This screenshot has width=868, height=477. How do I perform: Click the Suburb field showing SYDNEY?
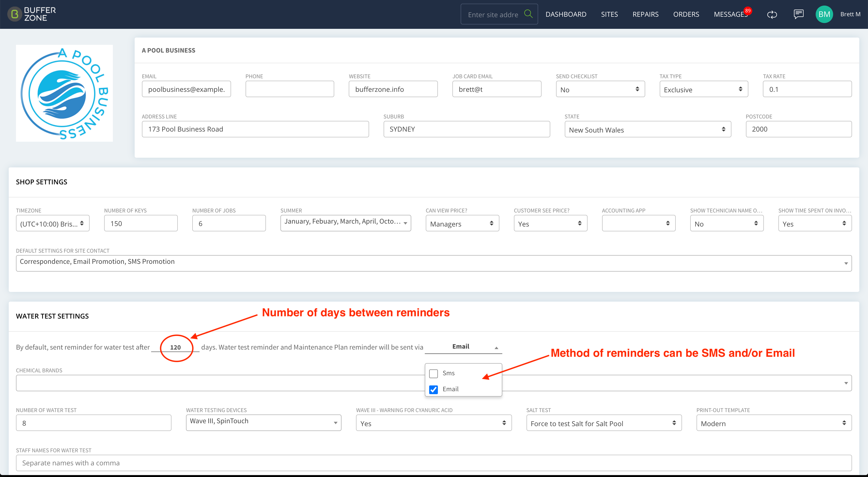click(467, 129)
